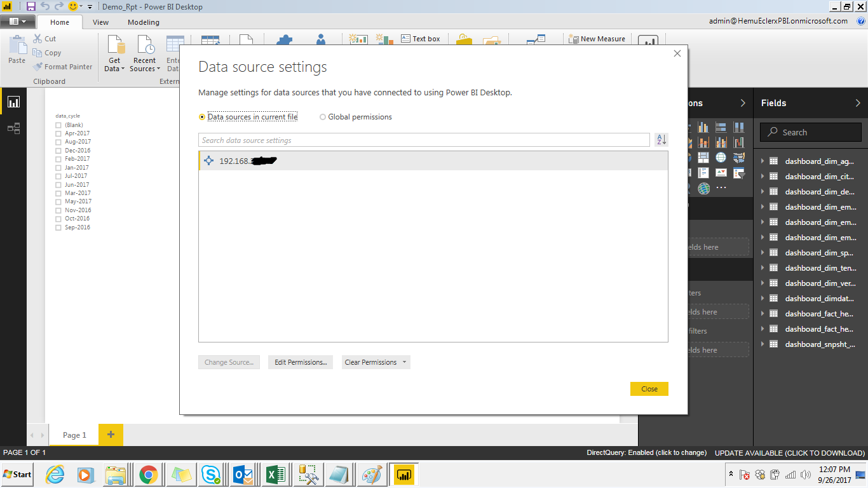Click the A-Z sort button beside the search box
This screenshot has width=868, height=488.
(x=661, y=140)
